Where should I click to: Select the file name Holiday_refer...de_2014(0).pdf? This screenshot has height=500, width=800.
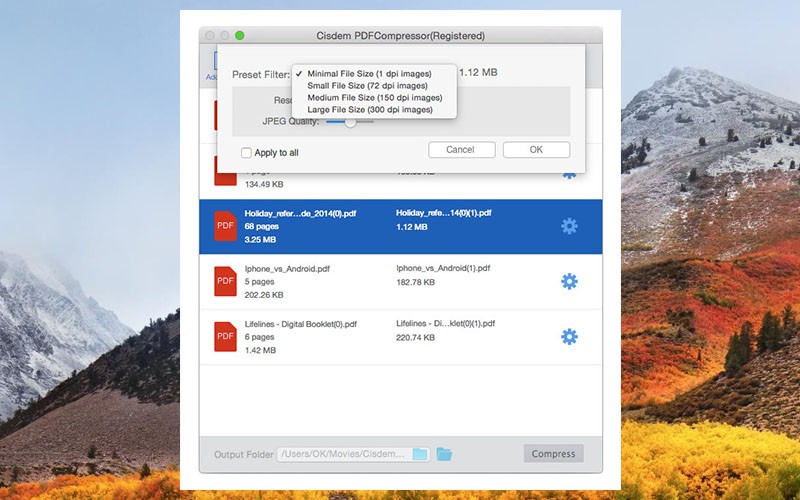(x=300, y=213)
